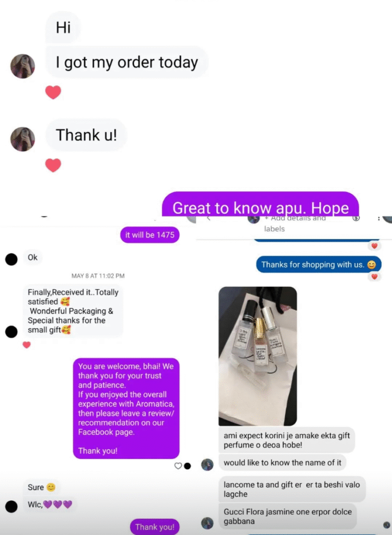Select the 'Gucci Flora jasmine one' message
The width and height of the screenshot is (392, 535).
287,516
